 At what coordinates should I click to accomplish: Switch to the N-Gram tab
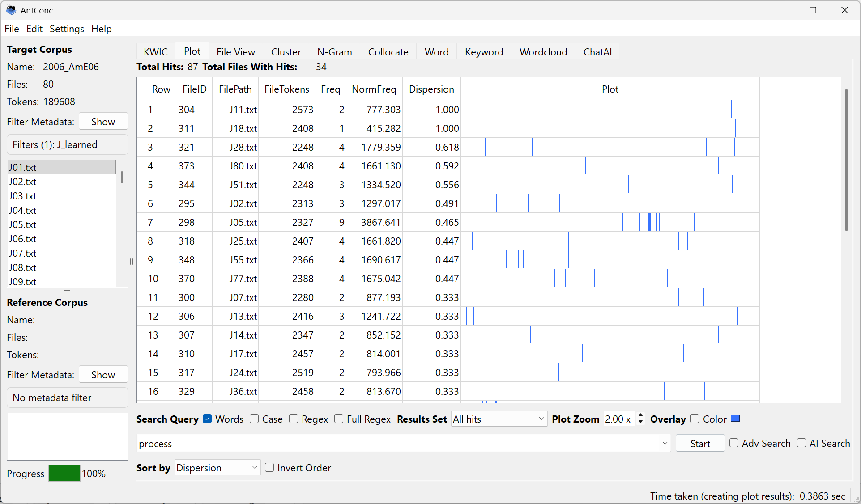[x=335, y=52]
